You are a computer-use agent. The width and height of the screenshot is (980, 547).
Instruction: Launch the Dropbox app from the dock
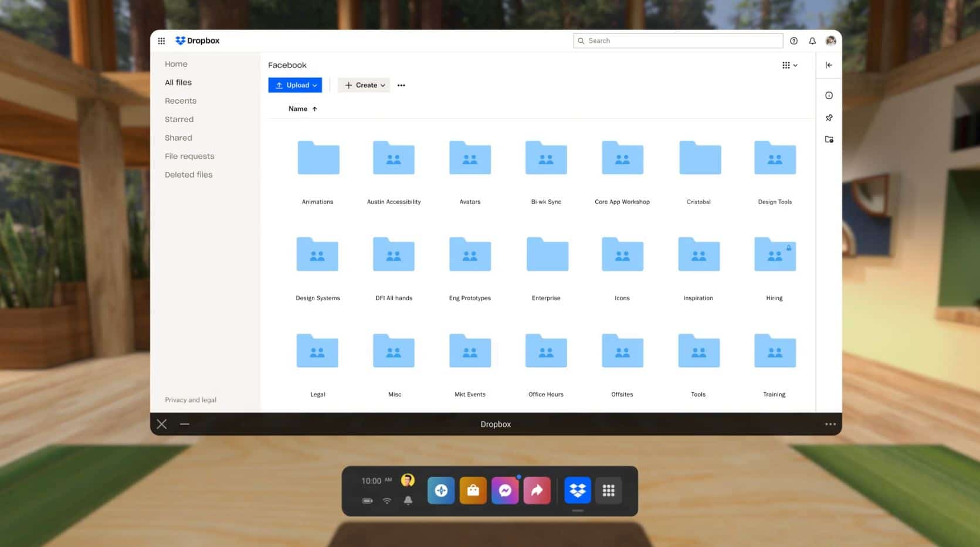577,490
